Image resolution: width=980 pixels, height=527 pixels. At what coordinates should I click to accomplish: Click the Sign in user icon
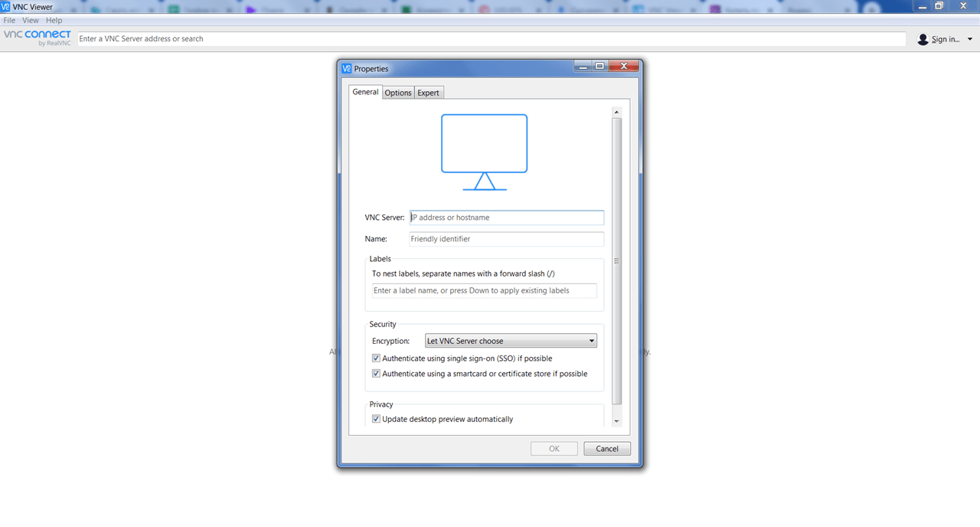[923, 39]
